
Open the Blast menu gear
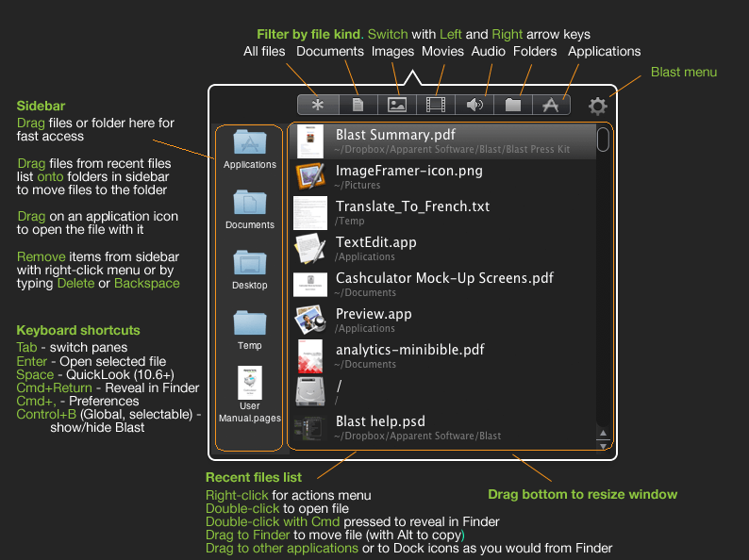[x=597, y=106]
